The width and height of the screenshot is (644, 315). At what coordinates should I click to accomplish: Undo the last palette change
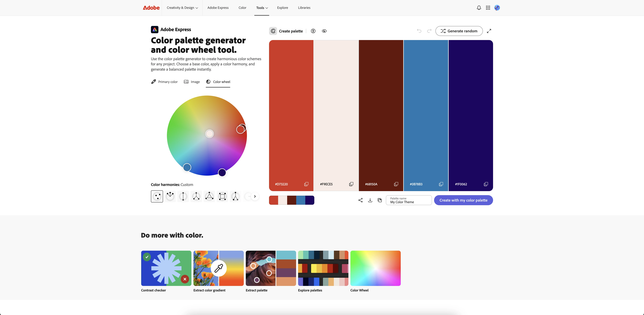coord(419,31)
